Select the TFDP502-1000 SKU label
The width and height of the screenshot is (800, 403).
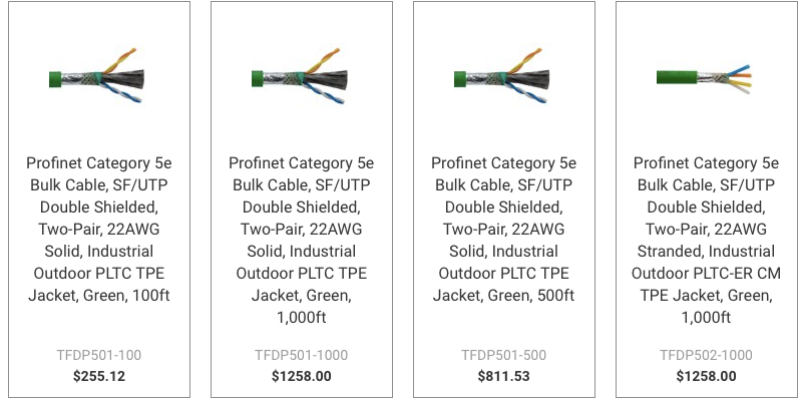click(704, 356)
